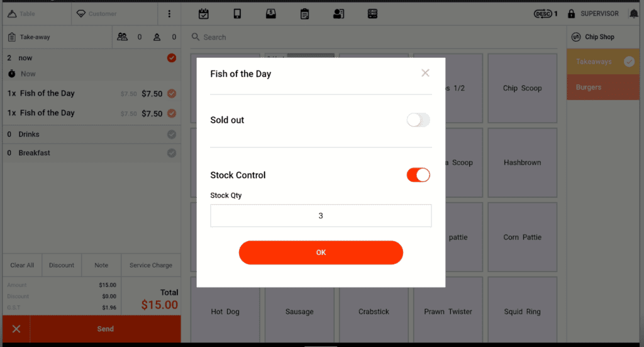Click the DESC sort order icon
The image size is (644, 347).
pyautogui.click(x=543, y=13)
